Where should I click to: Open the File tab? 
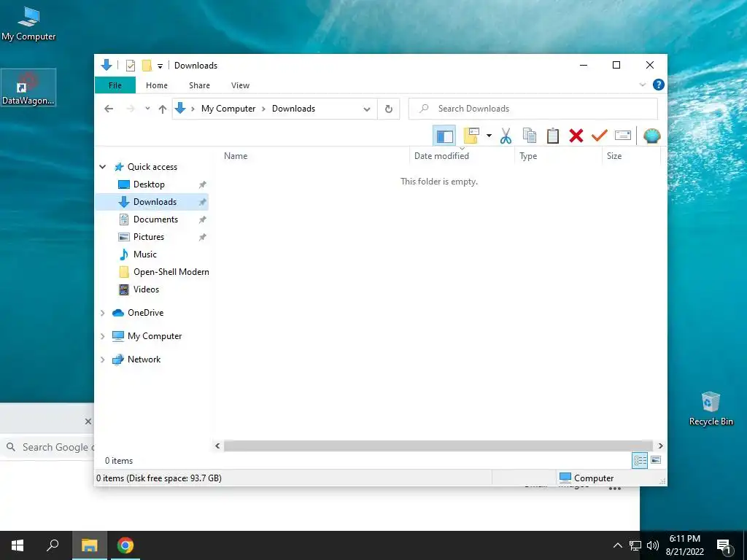click(115, 85)
